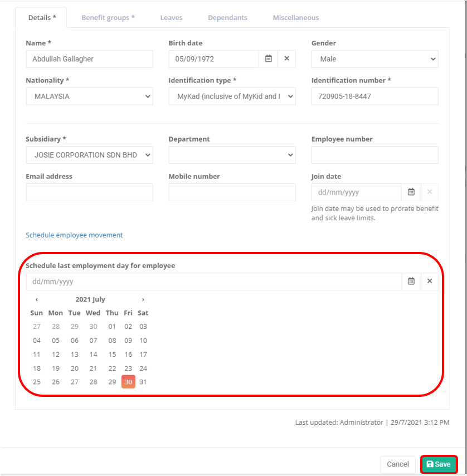Go to next month in calendar
Viewport: 467px width, 476px height.
[143, 300]
